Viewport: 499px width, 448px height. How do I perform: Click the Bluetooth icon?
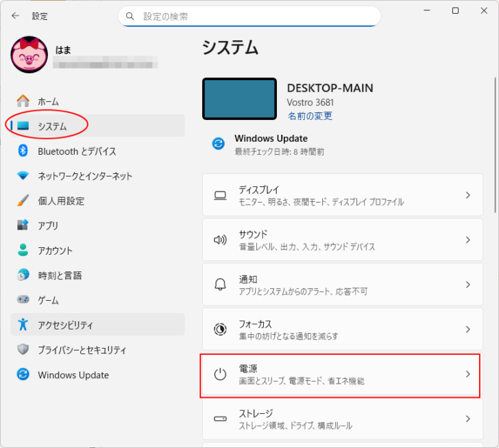point(23,151)
